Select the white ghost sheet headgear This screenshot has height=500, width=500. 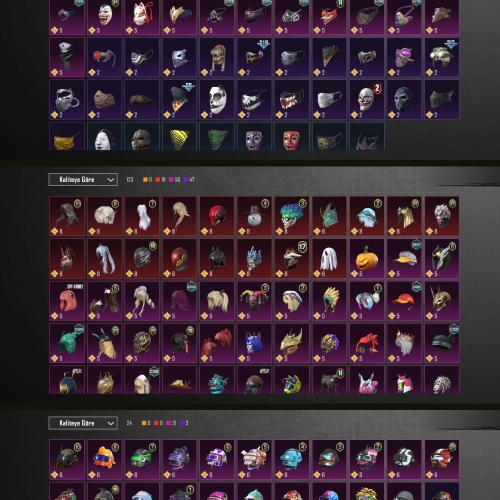(329, 258)
